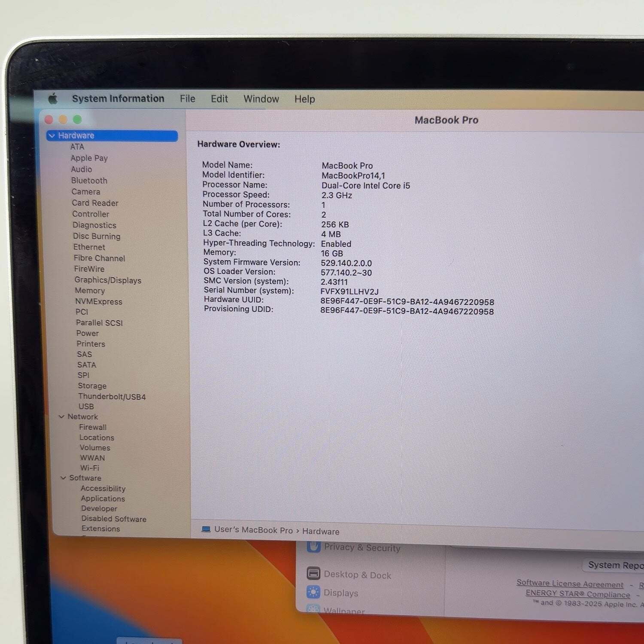Select SATA in the sidebar

click(x=87, y=365)
